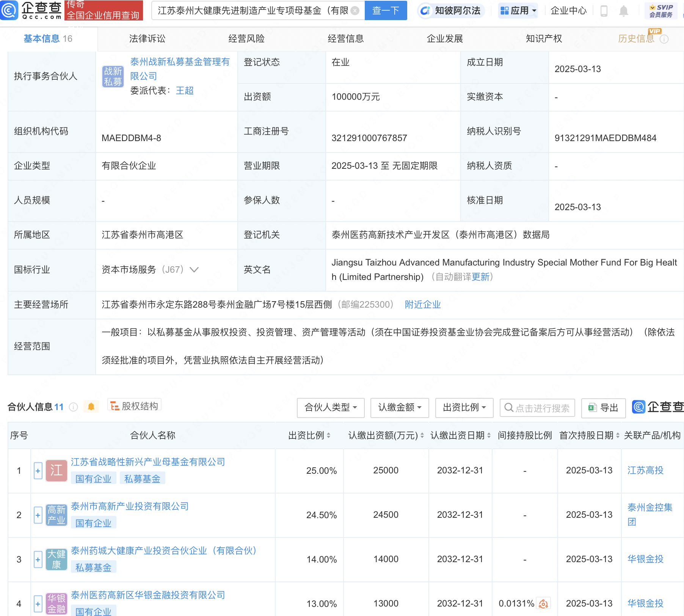Open related institution 泰州金控集团 link
Viewport: 684px width, 616px height.
point(650,515)
